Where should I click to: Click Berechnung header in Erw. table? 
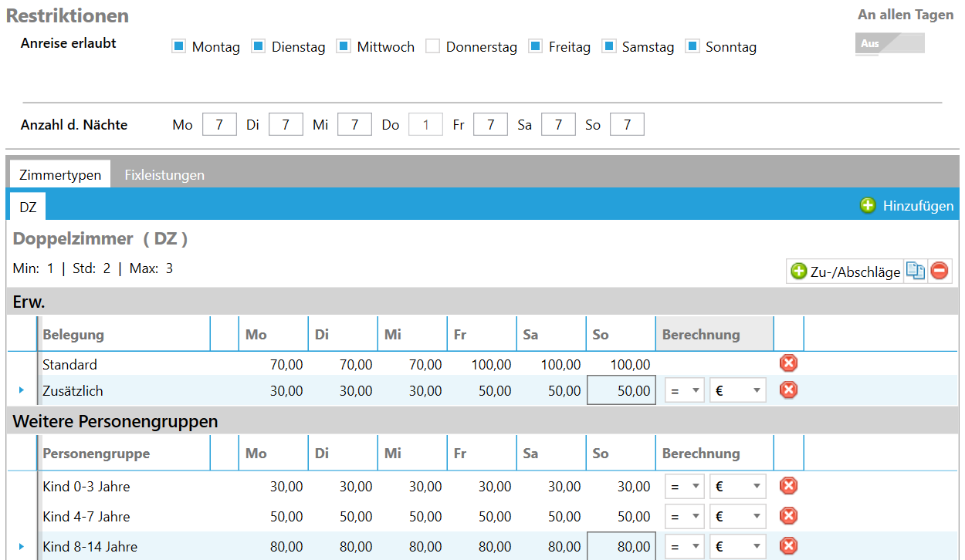(714, 334)
